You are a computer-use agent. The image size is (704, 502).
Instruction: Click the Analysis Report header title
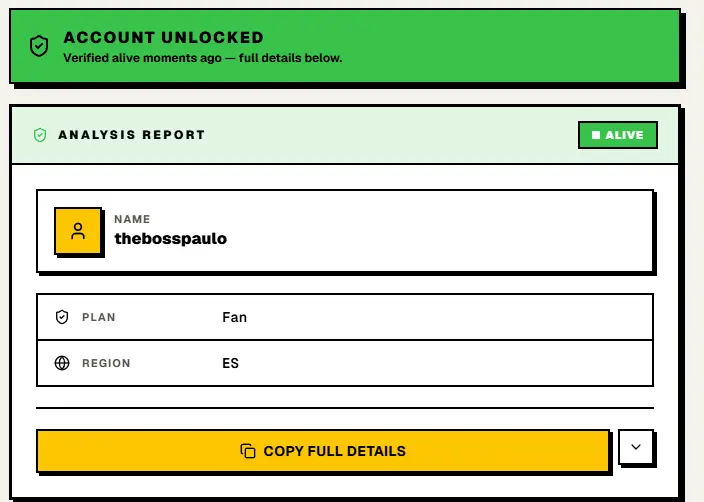tap(132, 135)
